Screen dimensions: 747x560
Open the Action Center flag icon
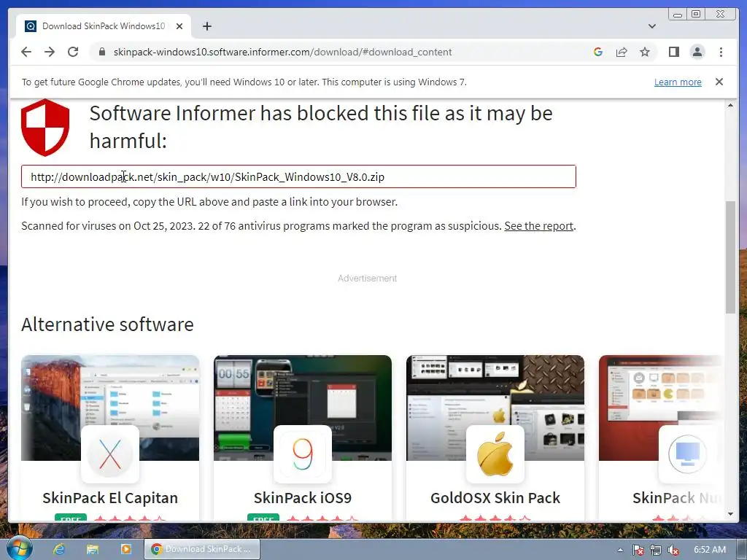638,550
